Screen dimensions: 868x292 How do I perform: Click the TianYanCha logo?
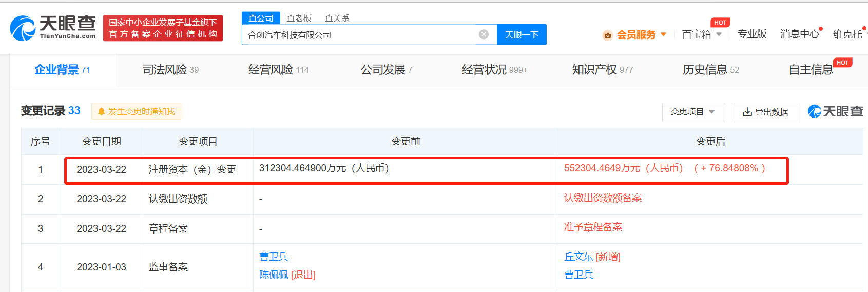pyautogui.click(x=53, y=28)
